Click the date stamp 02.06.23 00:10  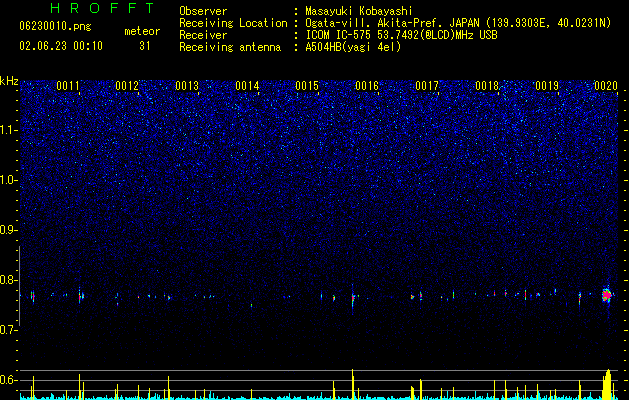pos(61,46)
